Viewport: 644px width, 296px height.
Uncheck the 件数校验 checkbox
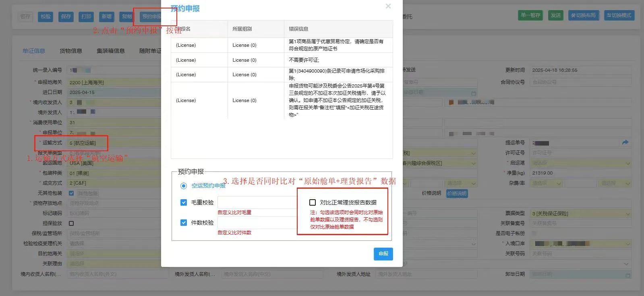pyautogui.click(x=184, y=223)
